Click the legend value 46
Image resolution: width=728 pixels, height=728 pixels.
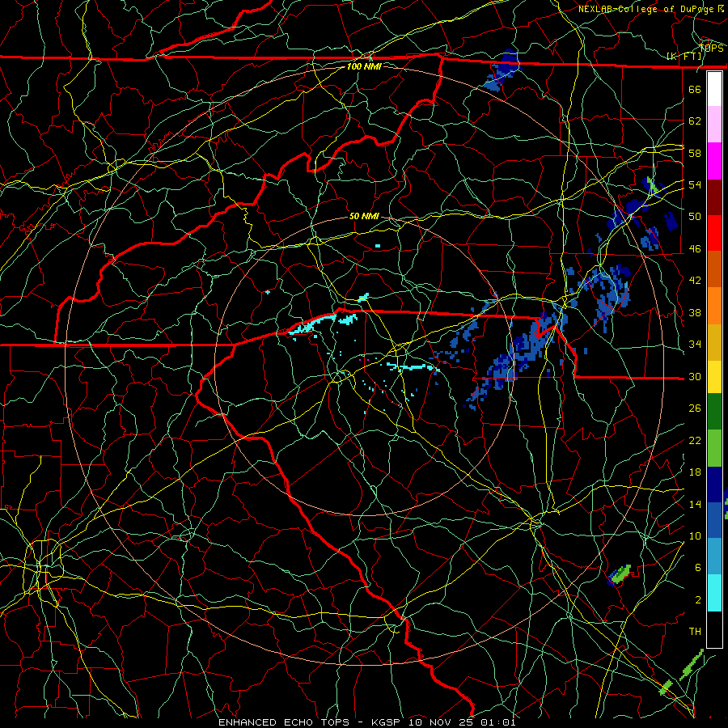695,248
